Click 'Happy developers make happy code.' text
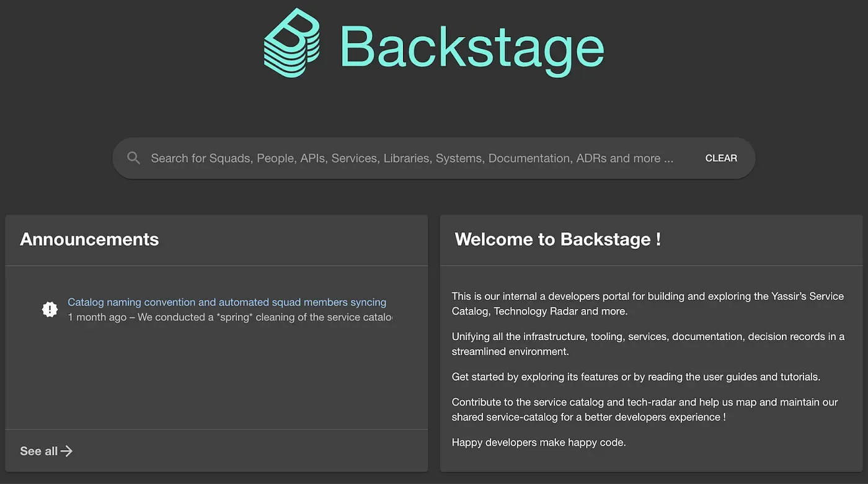The height and width of the screenshot is (484, 868). pyautogui.click(x=539, y=442)
